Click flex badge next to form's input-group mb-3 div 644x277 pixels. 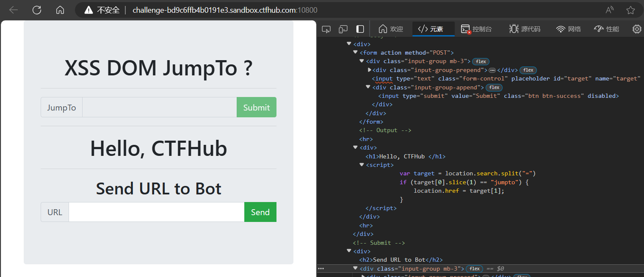tap(481, 61)
